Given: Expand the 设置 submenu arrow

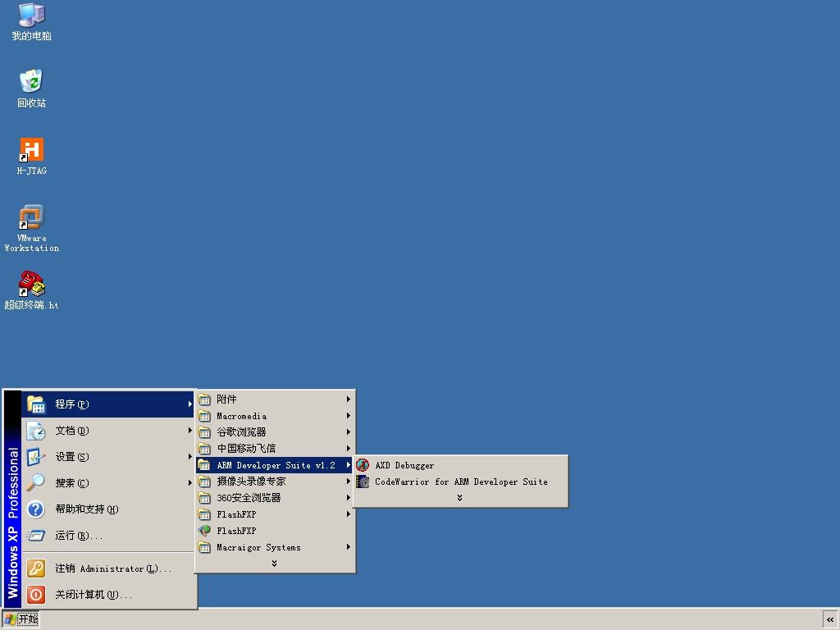Looking at the screenshot, I should click(189, 457).
